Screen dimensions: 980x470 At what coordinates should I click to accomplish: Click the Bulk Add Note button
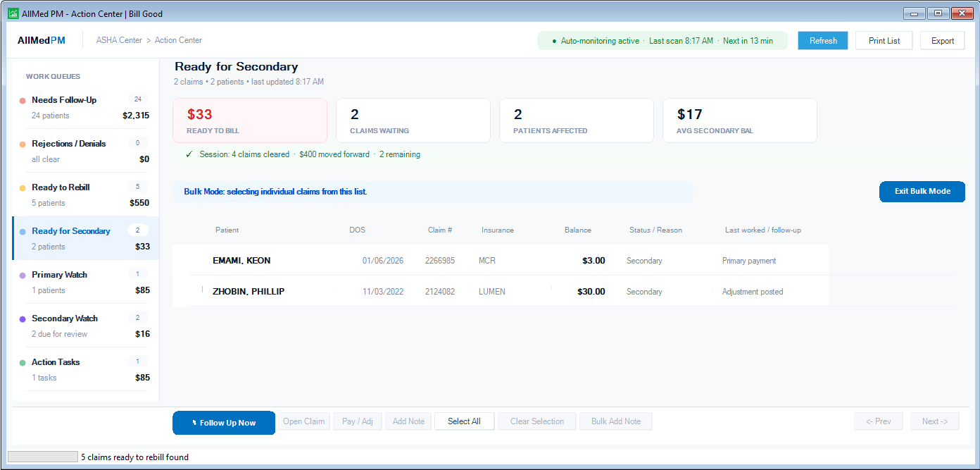click(x=616, y=421)
